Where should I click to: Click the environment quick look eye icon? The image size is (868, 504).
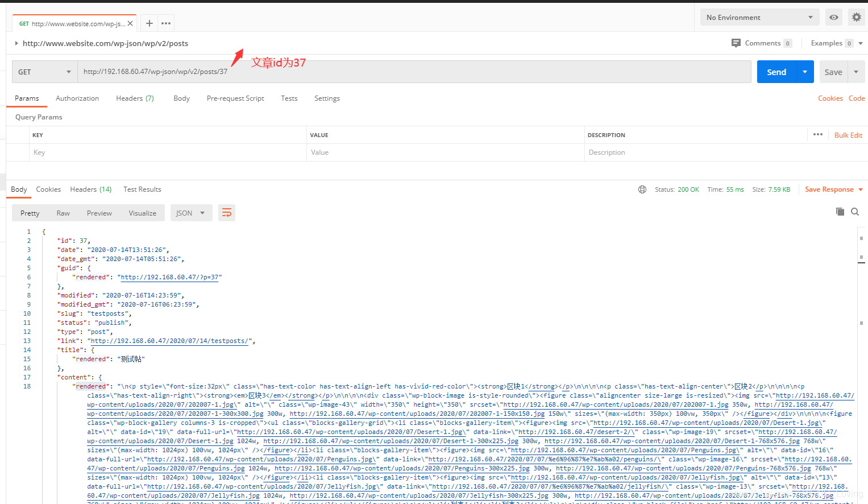(x=834, y=17)
